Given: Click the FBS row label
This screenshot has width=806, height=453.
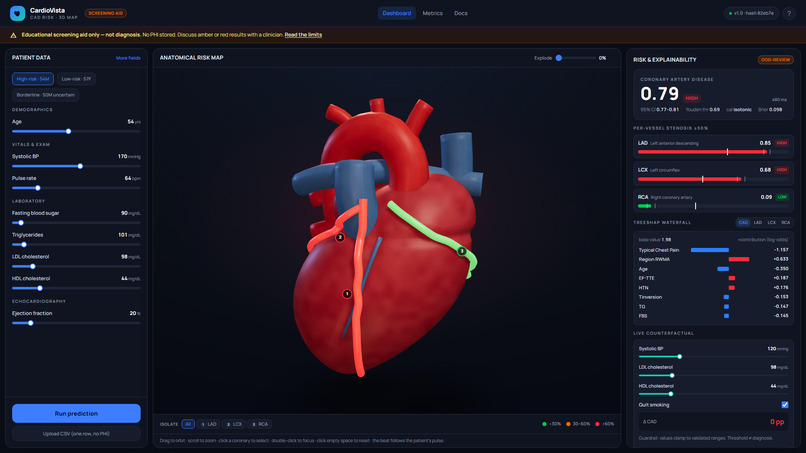Looking at the screenshot, I should pos(643,316).
